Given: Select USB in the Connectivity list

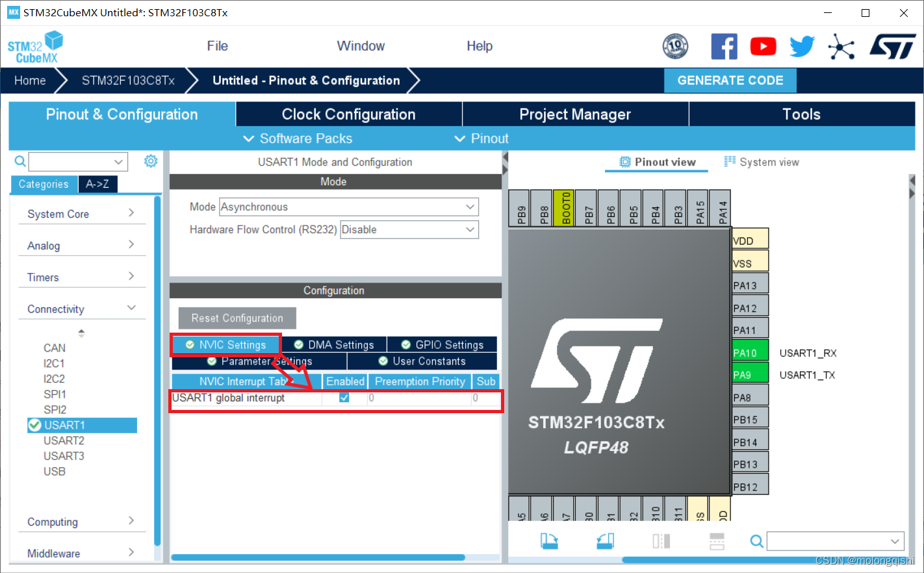Looking at the screenshot, I should (x=55, y=471).
